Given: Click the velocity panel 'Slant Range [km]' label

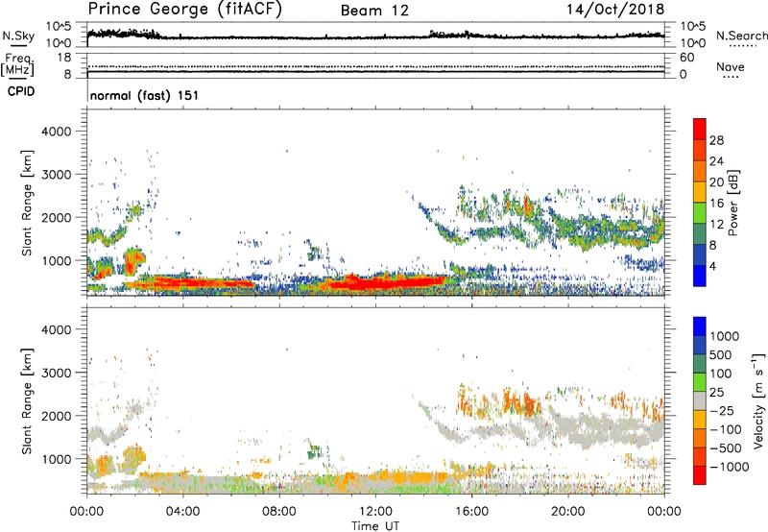Looking at the screenshot, I should 27,401.
